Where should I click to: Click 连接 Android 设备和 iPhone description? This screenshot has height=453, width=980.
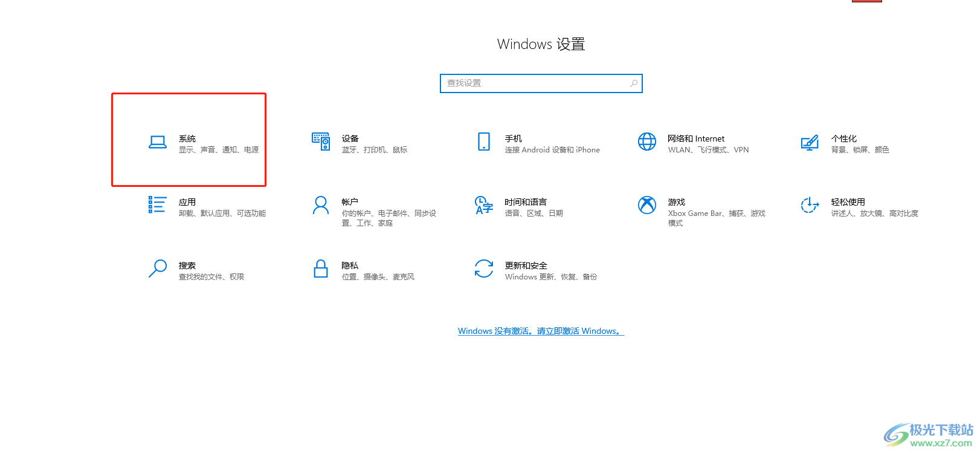point(552,150)
